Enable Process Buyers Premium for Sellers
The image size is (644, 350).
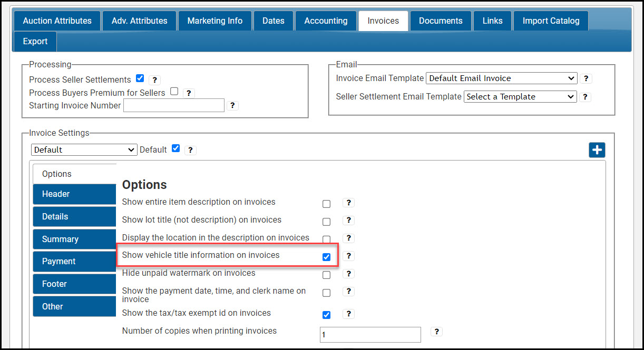pos(174,91)
